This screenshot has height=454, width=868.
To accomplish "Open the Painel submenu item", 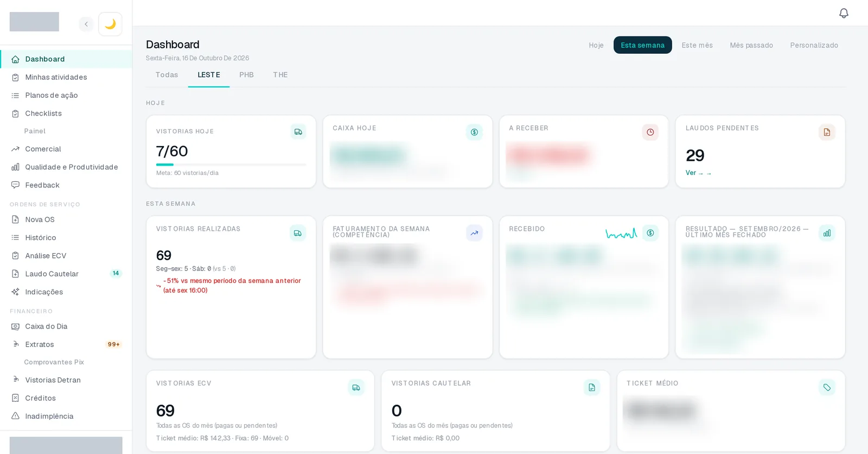I will [35, 131].
